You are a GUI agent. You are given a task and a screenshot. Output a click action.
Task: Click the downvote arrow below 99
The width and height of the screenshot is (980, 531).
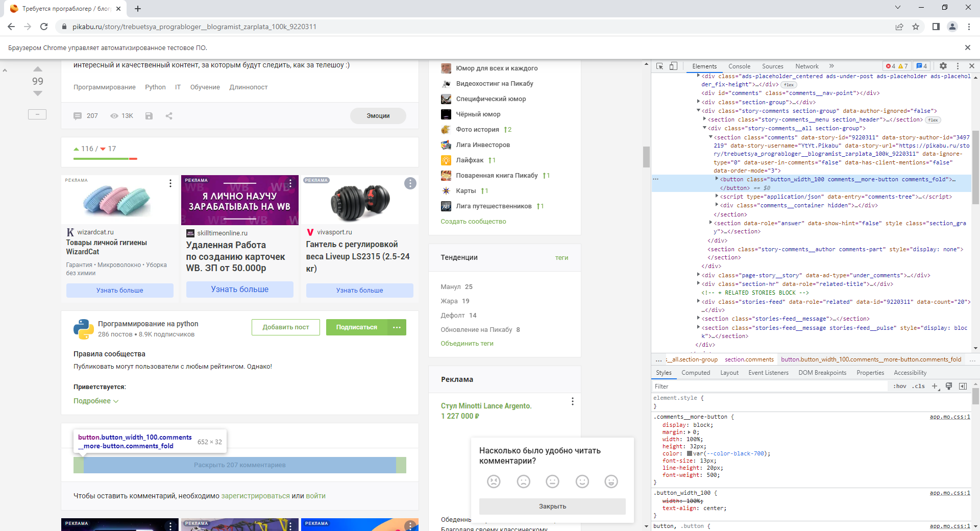(x=38, y=93)
